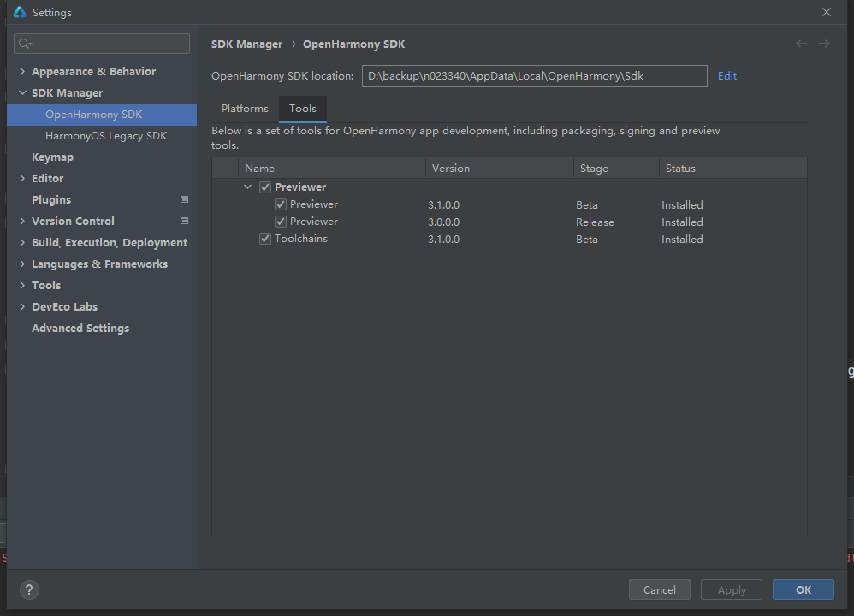The width and height of the screenshot is (854, 616).
Task: Select OpenHarmony SDK in sidebar
Action: click(x=102, y=115)
